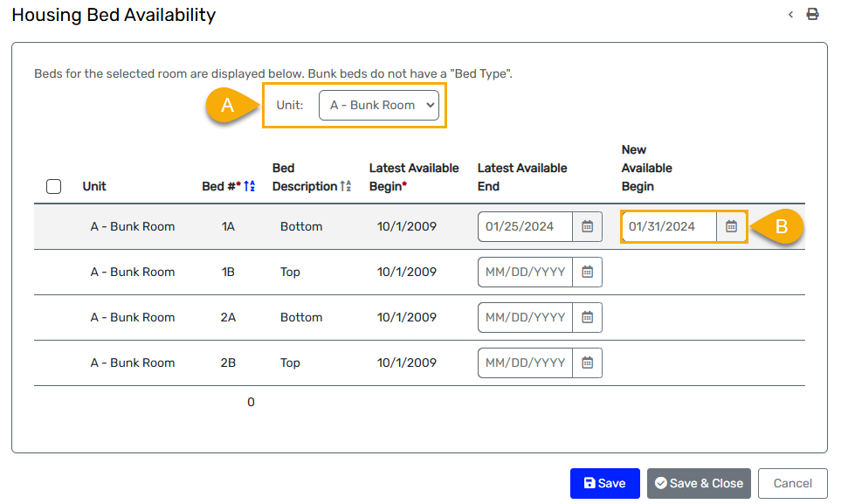
Task: Click Top description in bed 1B row
Action: click(x=290, y=273)
